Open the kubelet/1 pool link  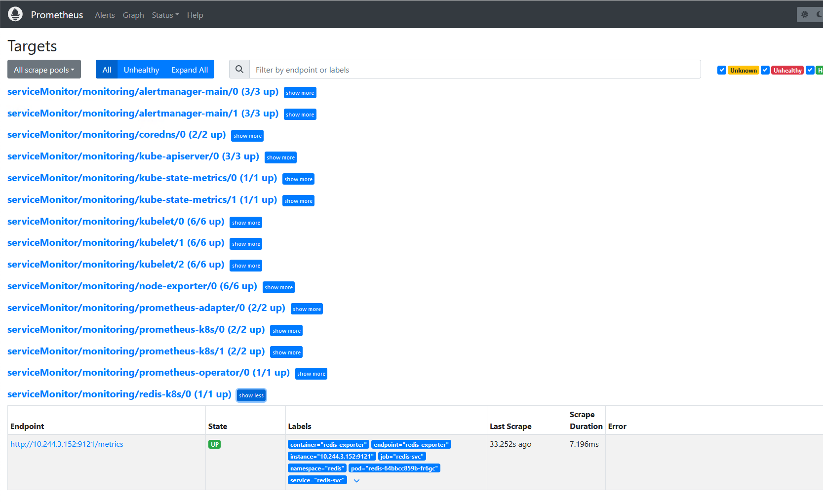(x=116, y=243)
